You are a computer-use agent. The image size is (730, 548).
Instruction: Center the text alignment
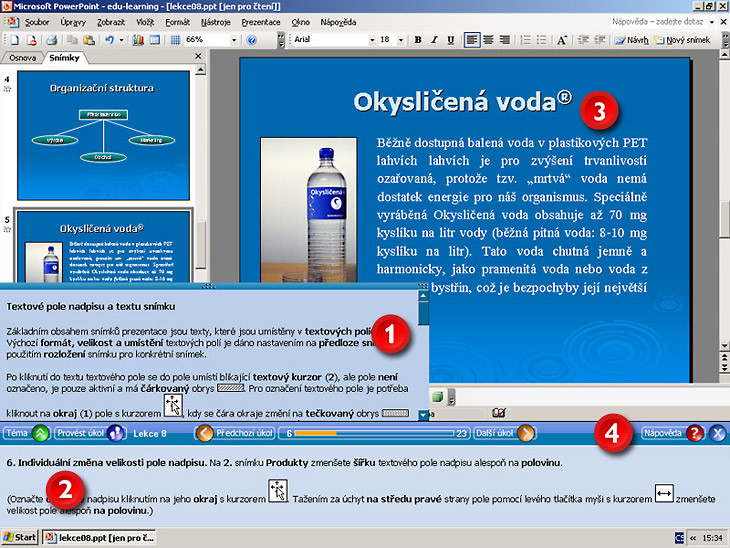488,40
